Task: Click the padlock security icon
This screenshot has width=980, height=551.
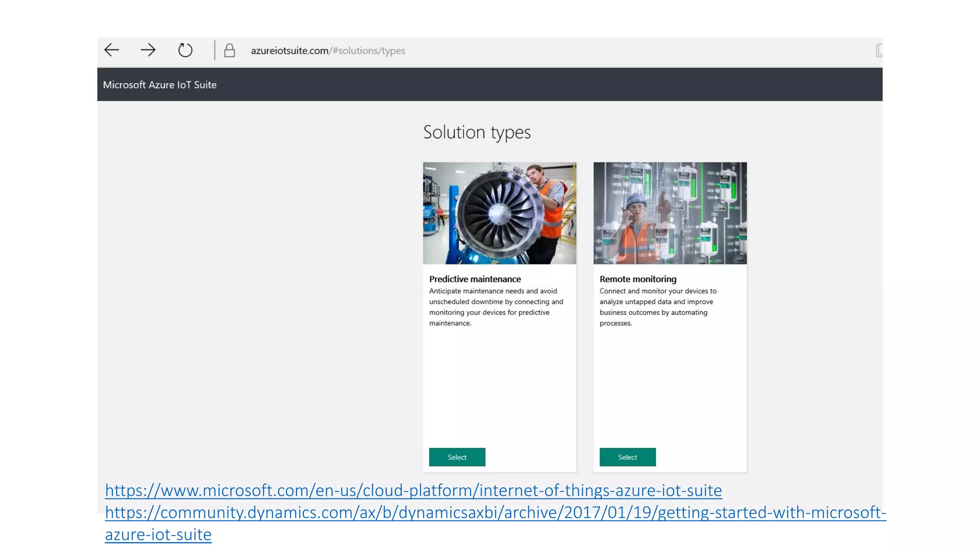Action: [x=229, y=50]
